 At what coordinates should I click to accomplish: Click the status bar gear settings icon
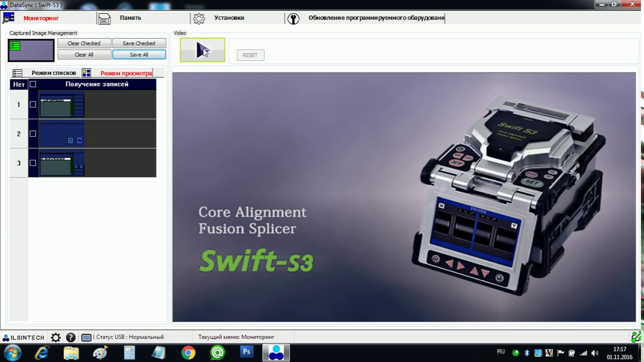pos(56,337)
